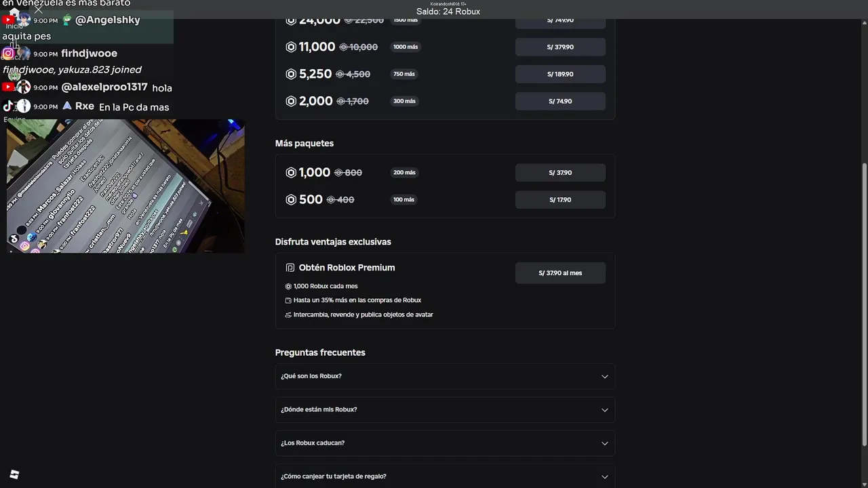The height and width of the screenshot is (488, 868).
Task: Click the trade icon beside 'Intercambia, revende'
Action: click(x=288, y=315)
